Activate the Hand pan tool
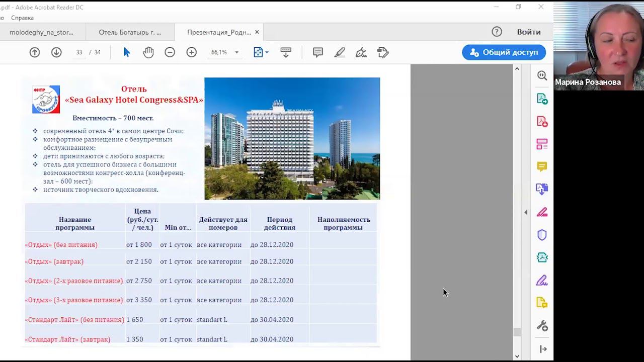Image resolution: width=644 pixels, height=362 pixels. click(x=148, y=52)
